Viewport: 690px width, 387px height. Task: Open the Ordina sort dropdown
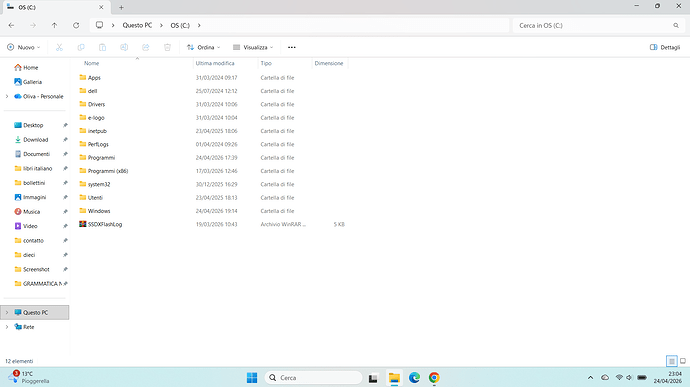(203, 47)
